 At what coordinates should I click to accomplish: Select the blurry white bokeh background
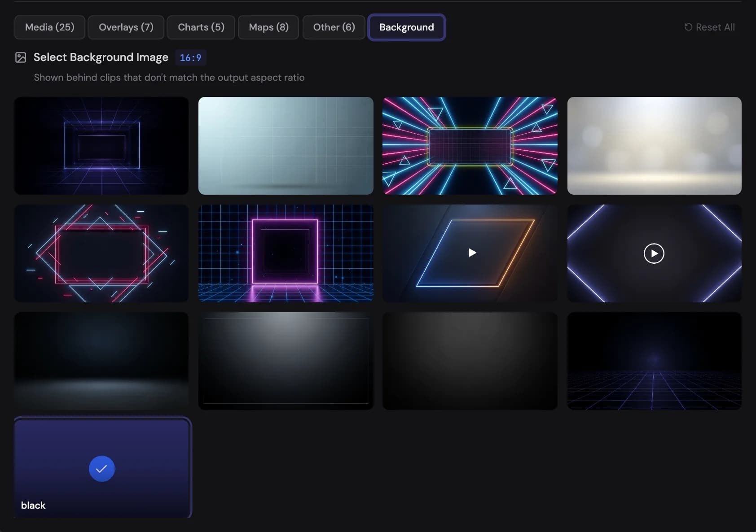tap(655, 146)
